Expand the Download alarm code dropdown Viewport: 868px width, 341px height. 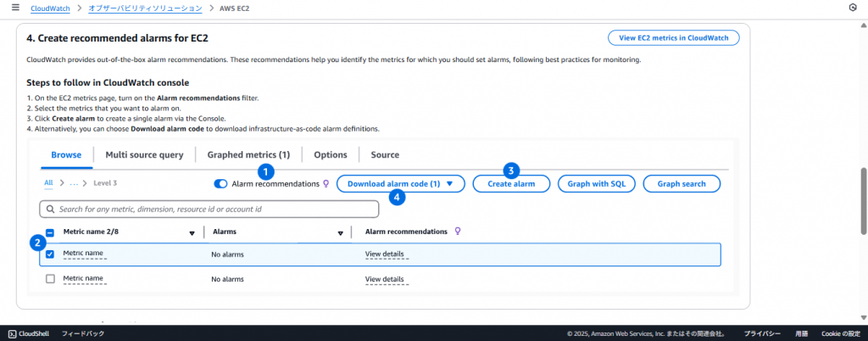(x=449, y=183)
